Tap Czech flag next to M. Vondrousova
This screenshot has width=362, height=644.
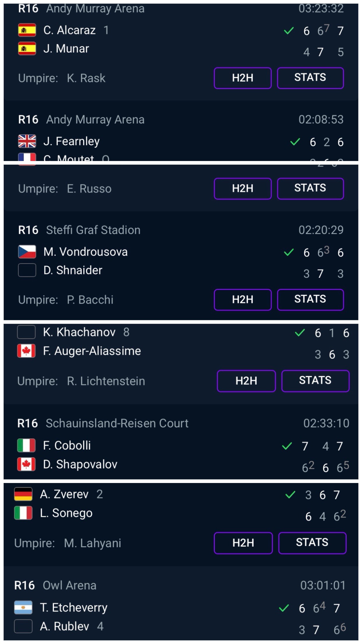click(x=27, y=252)
